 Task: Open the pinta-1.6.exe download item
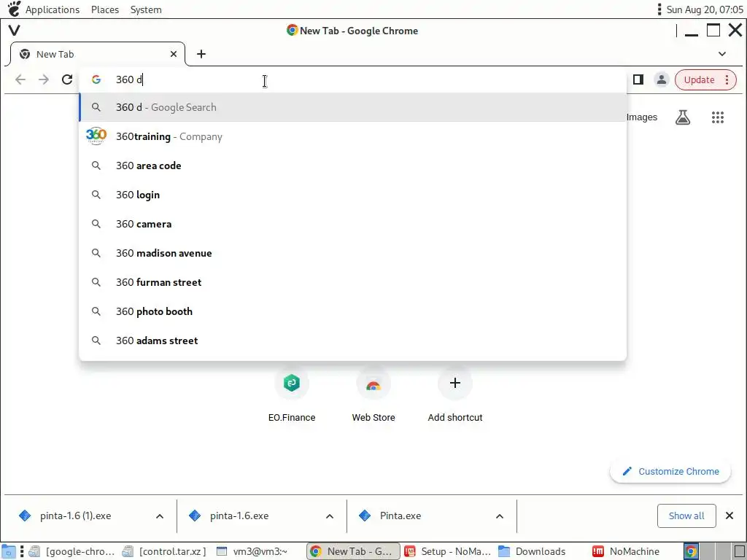239,516
